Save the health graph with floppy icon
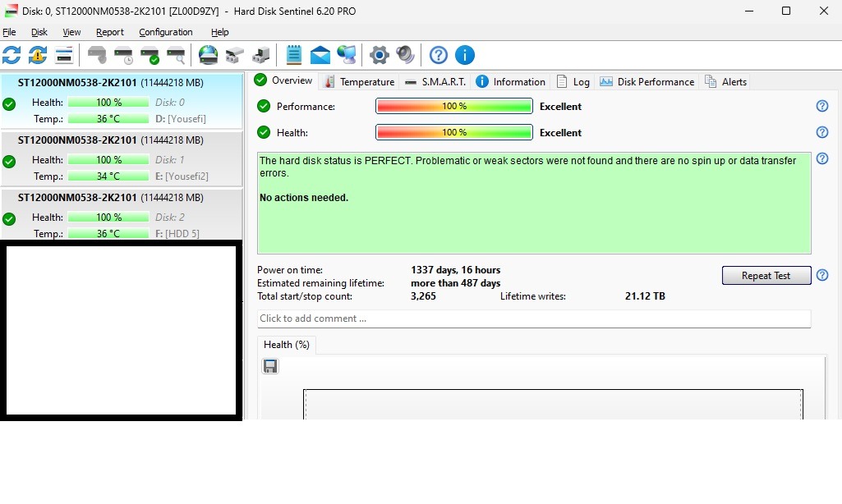Image resolution: width=842 pixels, height=504 pixels. click(x=269, y=366)
